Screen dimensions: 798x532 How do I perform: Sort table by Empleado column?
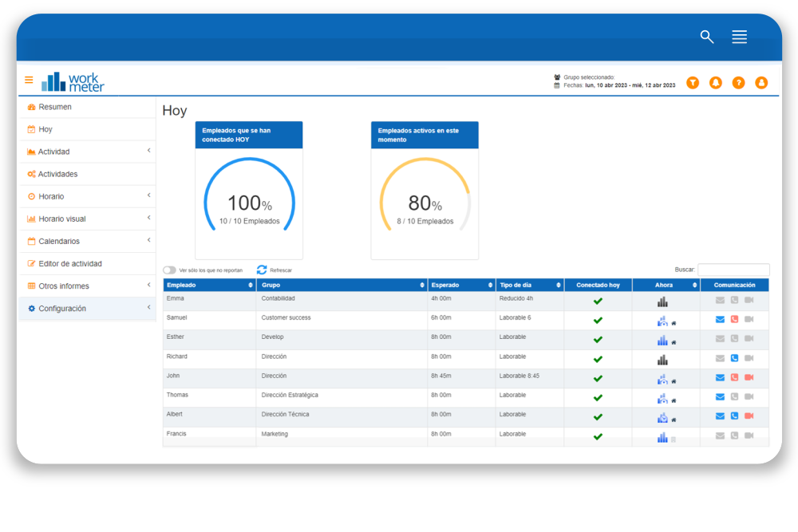pyautogui.click(x=209, y=285)
